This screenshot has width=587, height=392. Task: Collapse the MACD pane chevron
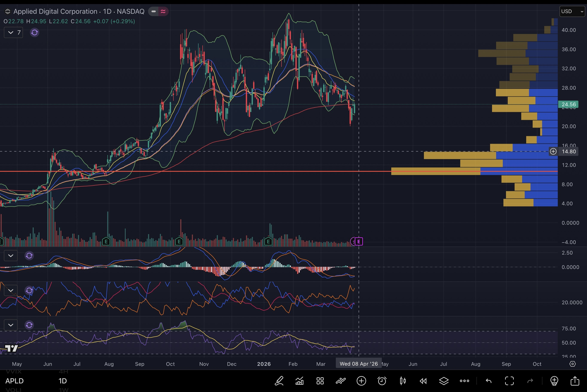[11, 256]
